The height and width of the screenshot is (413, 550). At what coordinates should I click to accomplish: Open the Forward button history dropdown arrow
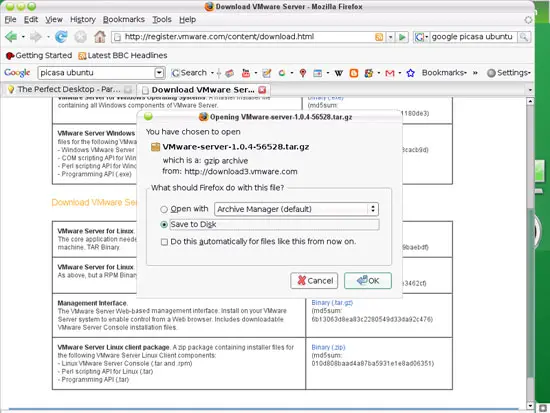point(48,36)
